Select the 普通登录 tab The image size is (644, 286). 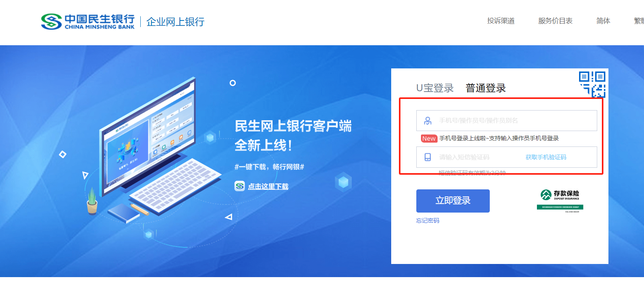486,88
